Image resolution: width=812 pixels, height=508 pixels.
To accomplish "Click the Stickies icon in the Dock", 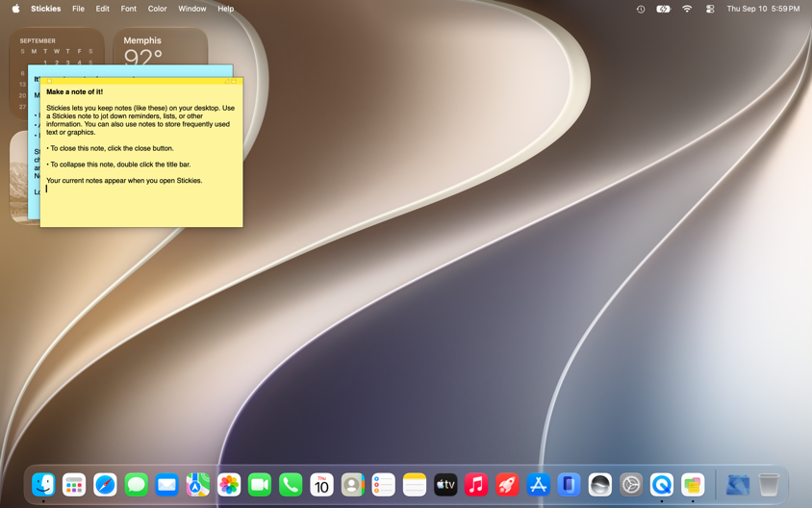I will [693, 485].
